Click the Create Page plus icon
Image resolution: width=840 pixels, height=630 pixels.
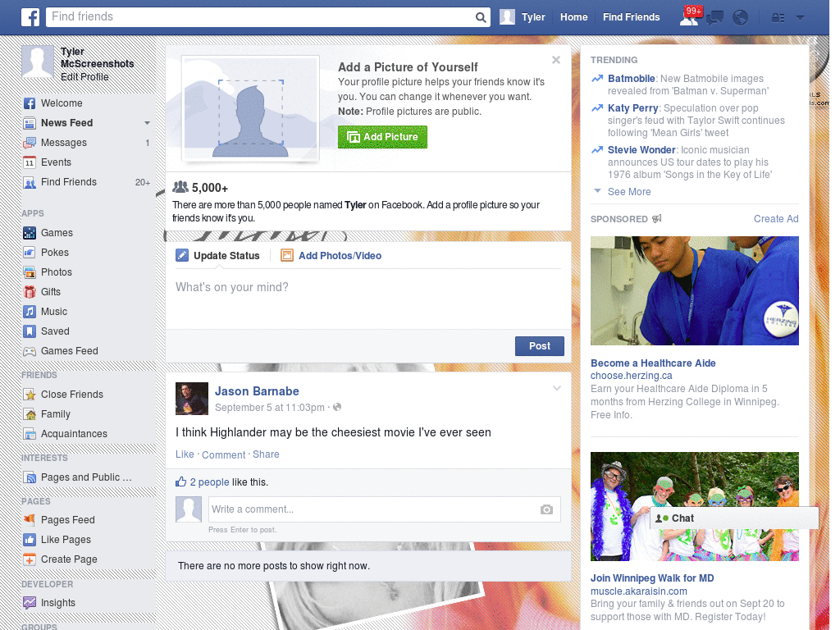[x=30, y=559]
